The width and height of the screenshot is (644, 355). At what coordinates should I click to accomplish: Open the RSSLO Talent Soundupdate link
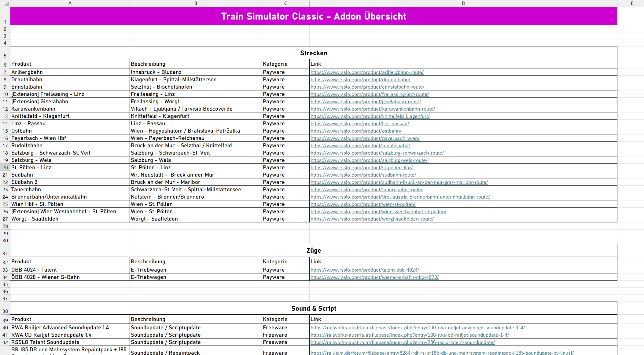pos(403,342)
